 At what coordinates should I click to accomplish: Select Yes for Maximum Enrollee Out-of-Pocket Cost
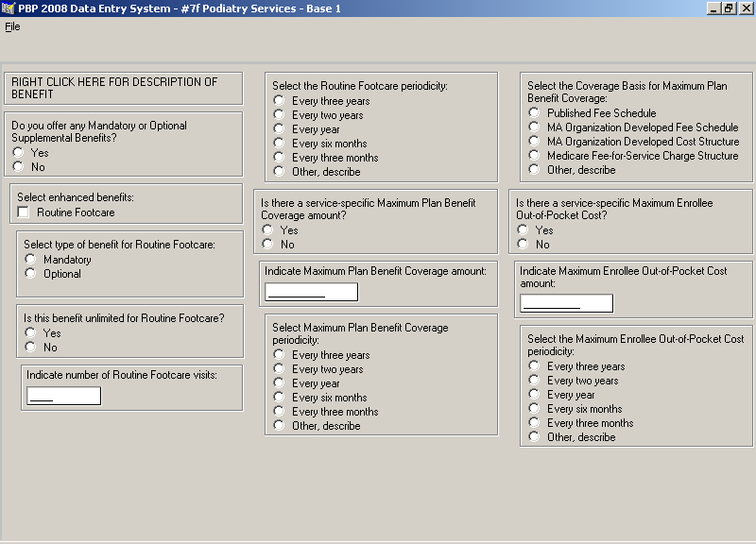pyautogui.click(x=523, y=229)
